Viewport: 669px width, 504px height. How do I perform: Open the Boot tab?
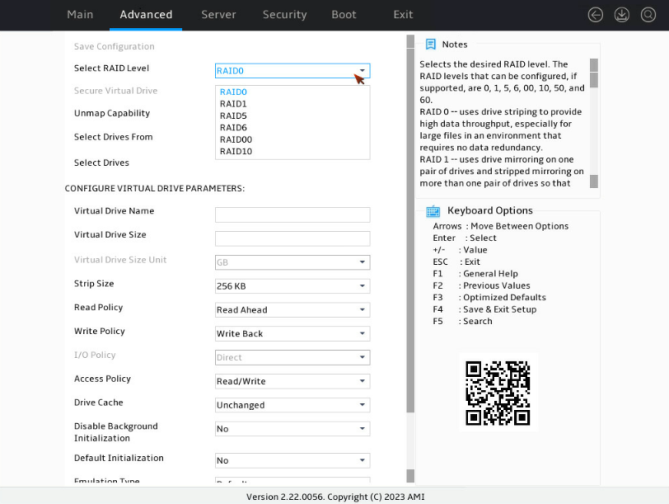[x=343, y=15]
